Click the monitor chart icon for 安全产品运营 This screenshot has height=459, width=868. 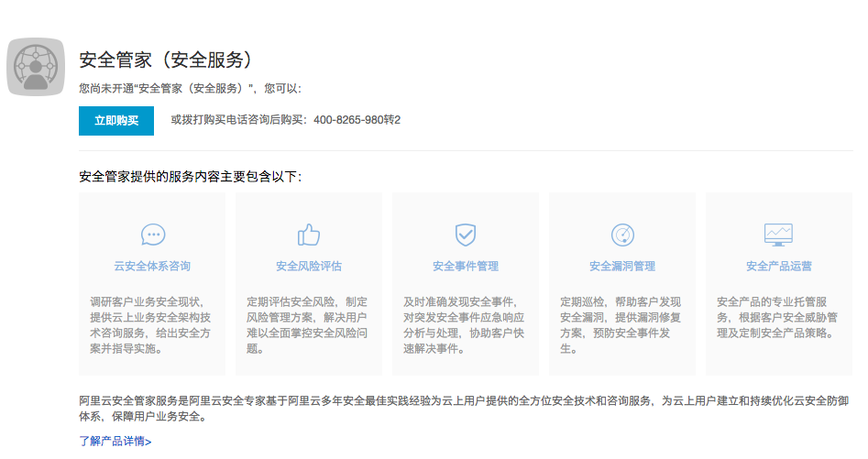click(x=778, y=235)
